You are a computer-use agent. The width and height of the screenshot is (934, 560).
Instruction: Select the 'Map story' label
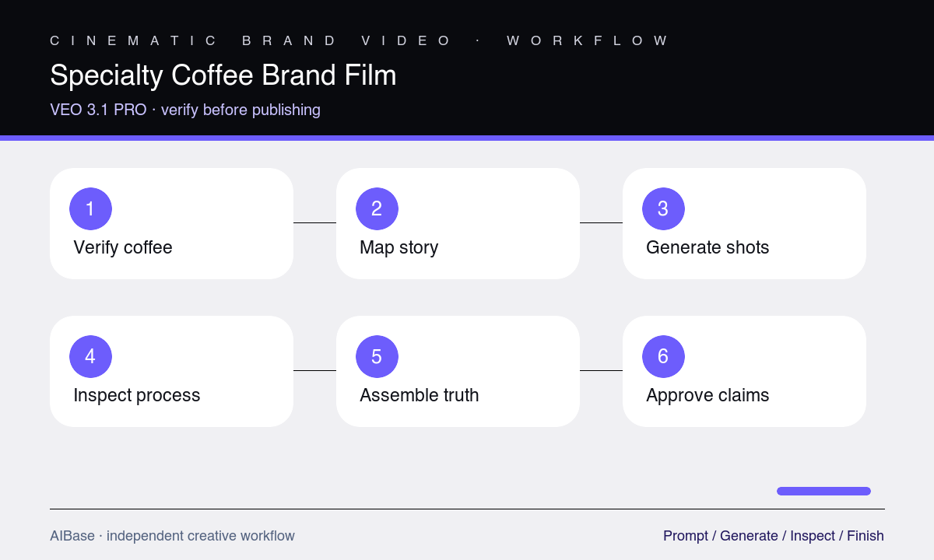click(x=399, y=247)
